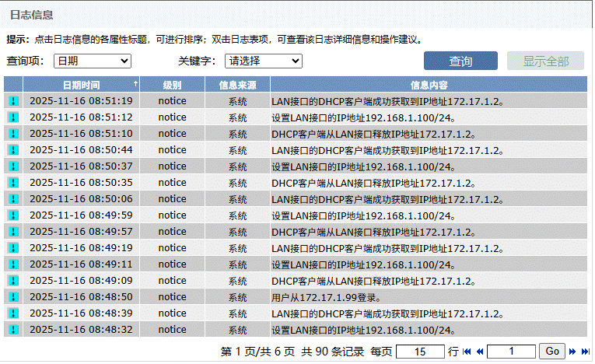Click the notice icon for 08:48:32 log
Image resolution: width=595 pixels, height=364 pixels.
14,330
